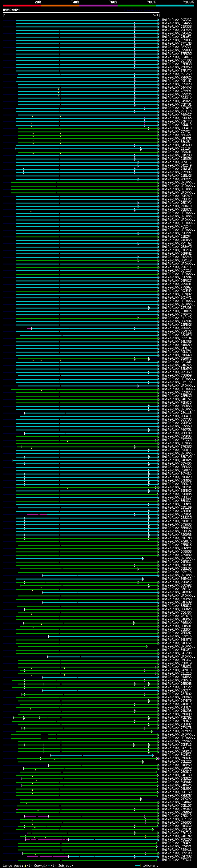Select hit label UniRef100_B6SJ21
The width and height of the screenshot is (197, 868).
click(x=176, y=135)
